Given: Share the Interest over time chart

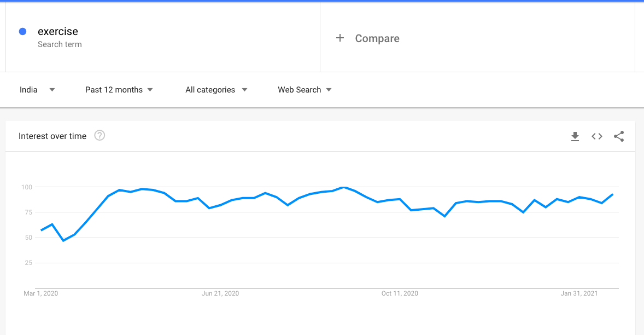Looking at the screenshot, I should [x=619, y=136].
